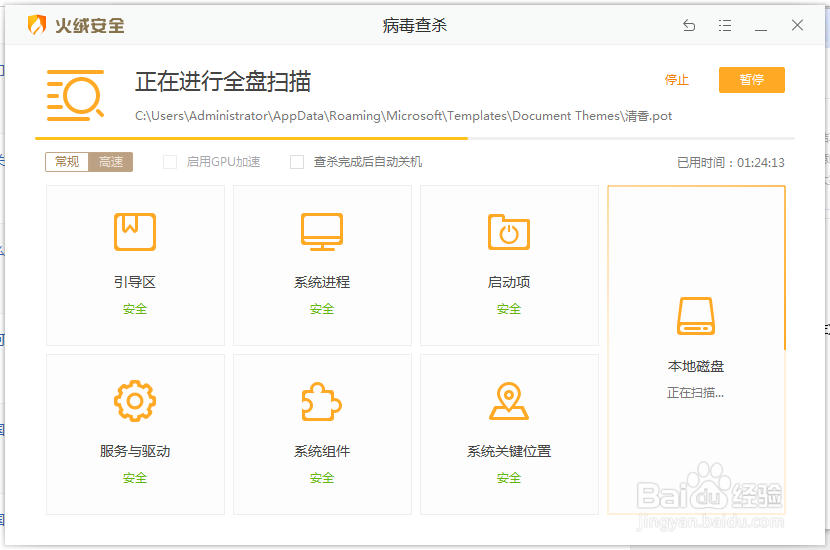The width and height of the screenshot is (830, 550).
Task: Click the 系统组件 puzzle piece icon
Action: click(321, 401)
